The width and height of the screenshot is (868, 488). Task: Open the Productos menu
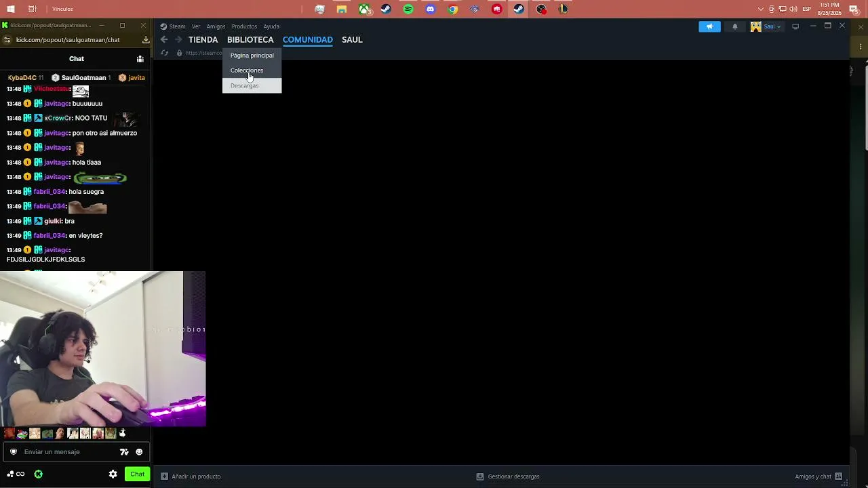coord(244,26)
